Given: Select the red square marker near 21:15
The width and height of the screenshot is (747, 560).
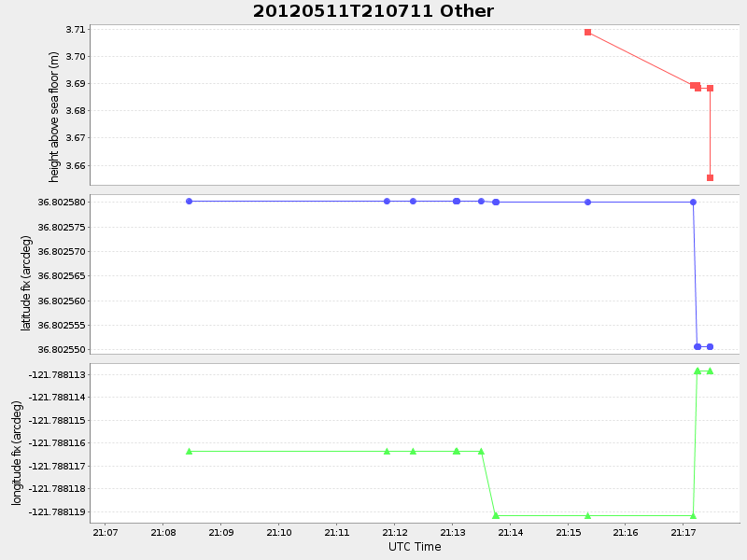Looking at the screenshot, I should 588,32.
